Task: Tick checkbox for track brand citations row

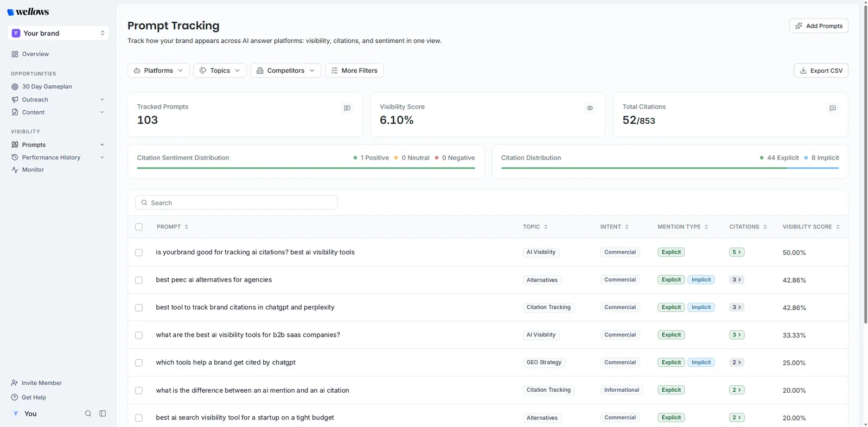Action: (x=139, y=308)
